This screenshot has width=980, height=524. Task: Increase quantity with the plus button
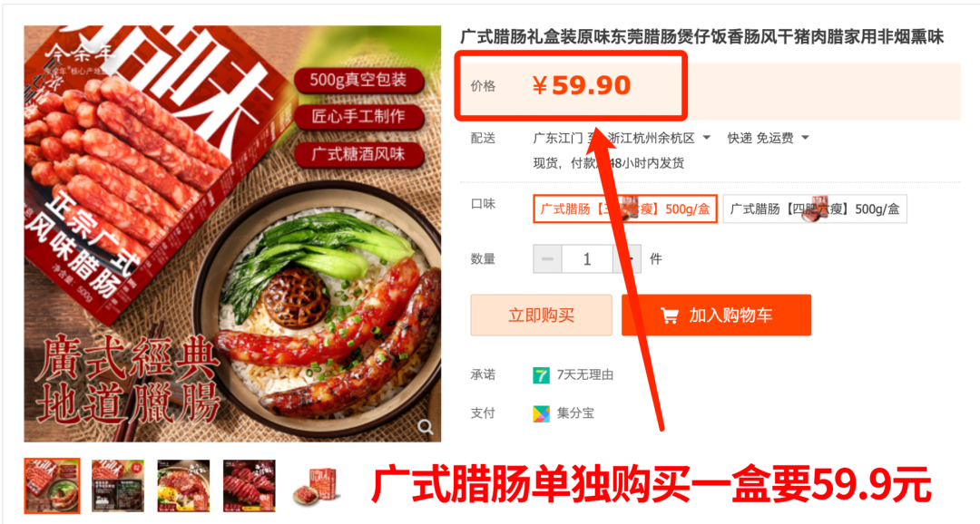pos(627,259)
